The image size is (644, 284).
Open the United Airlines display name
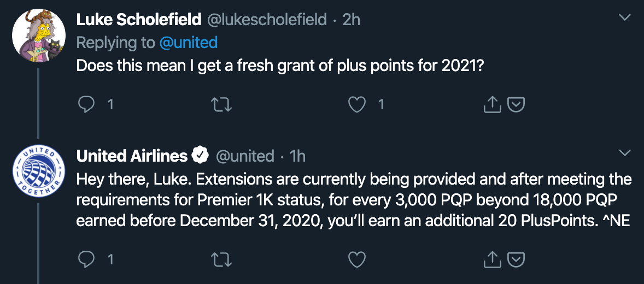[x=132, y=156]
